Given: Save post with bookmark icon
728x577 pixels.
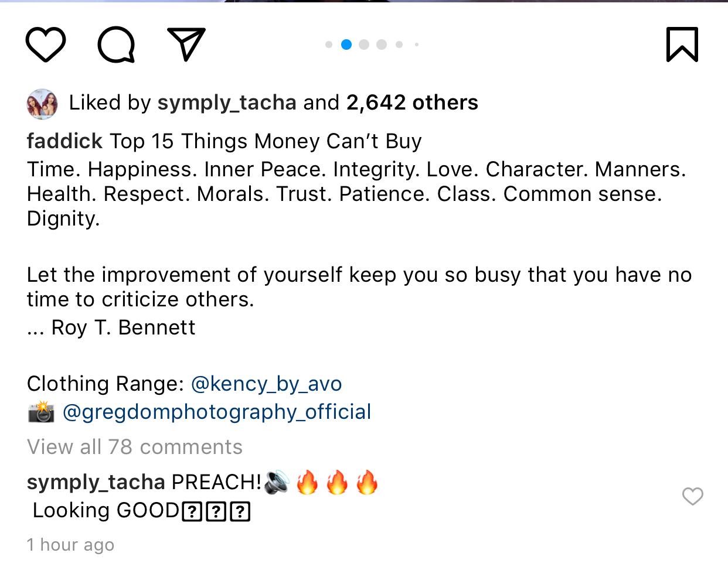Looking at the screenshot, I should (x=682, y=45).
